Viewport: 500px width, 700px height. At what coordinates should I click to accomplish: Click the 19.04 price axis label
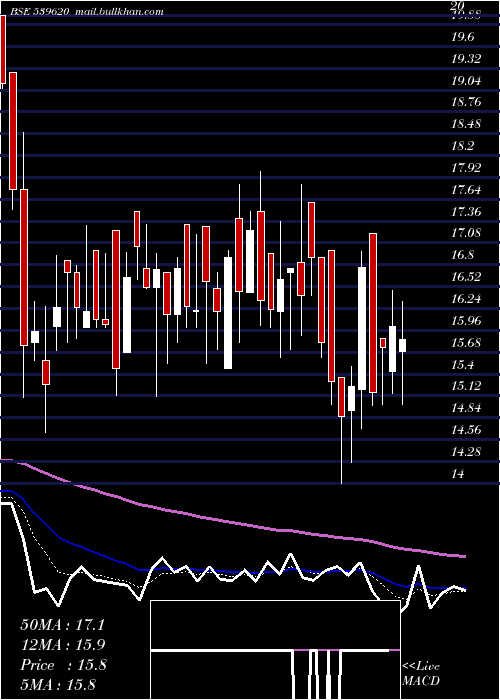pyautogui.click(x=466, y=81)
